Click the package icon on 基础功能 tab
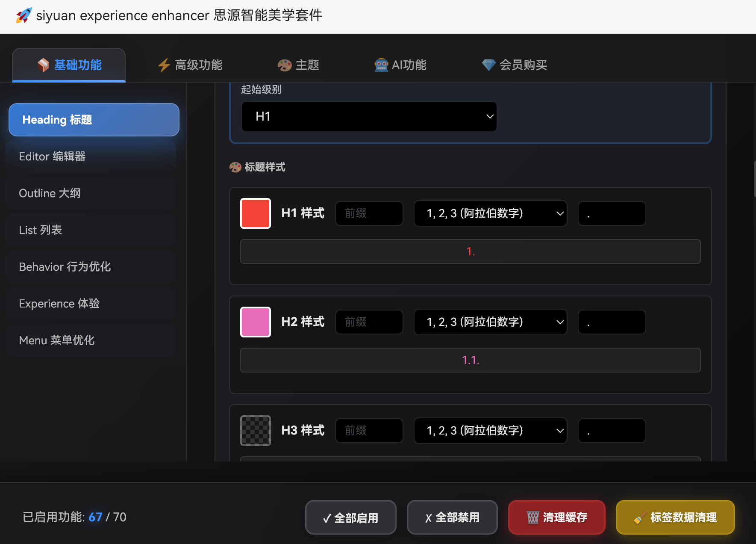Viewport: 756px width, 544px height. (x=43, y=65)
